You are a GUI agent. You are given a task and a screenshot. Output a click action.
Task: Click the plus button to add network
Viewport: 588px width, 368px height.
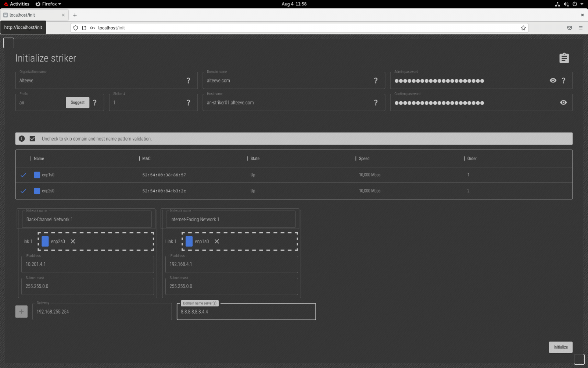tap(21, 312)
